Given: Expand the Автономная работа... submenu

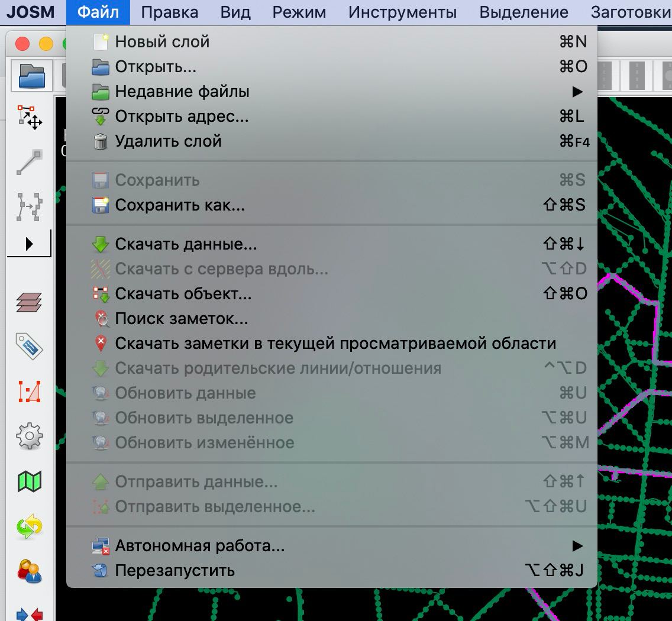Looking at the screenshot, I should coord(332,545).
